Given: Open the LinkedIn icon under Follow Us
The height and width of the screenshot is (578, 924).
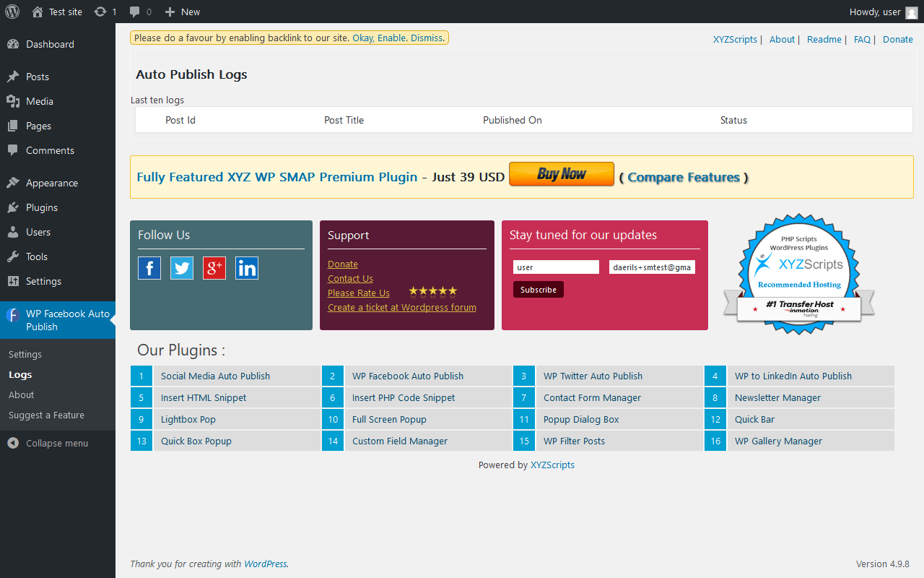Looking at the screenshot, I should 247,268.
